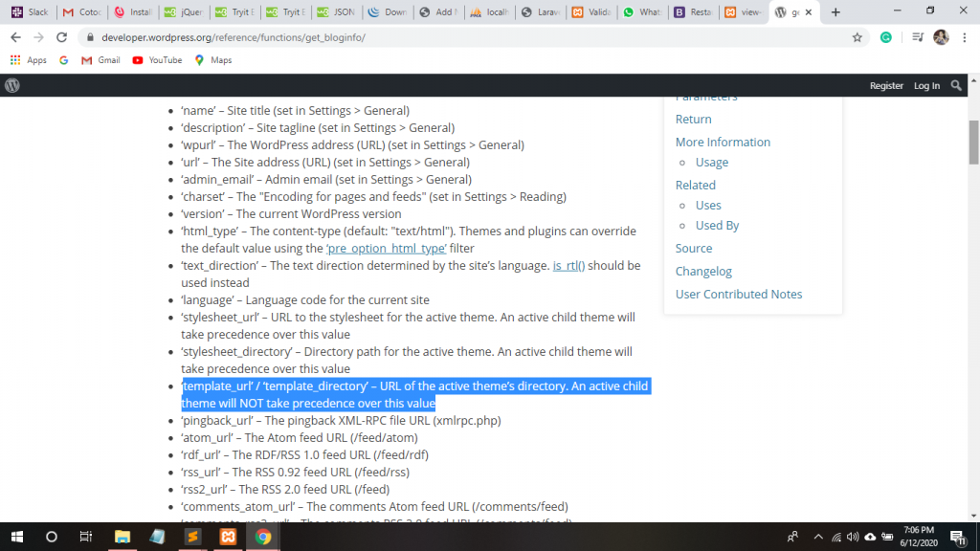Viewport: 980px width, 551px height.
Task: Open the Chrome three-dot menu
Action: pos(965,37)
